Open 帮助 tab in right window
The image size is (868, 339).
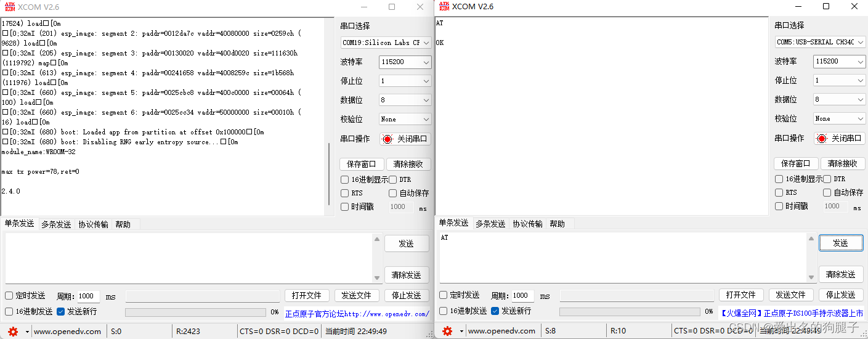(x=558, y=224)
